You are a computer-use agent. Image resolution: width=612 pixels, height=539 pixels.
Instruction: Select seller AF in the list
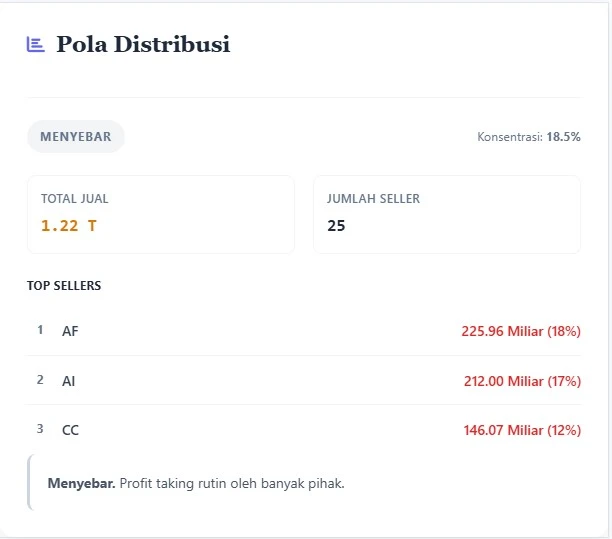[70, 331]
